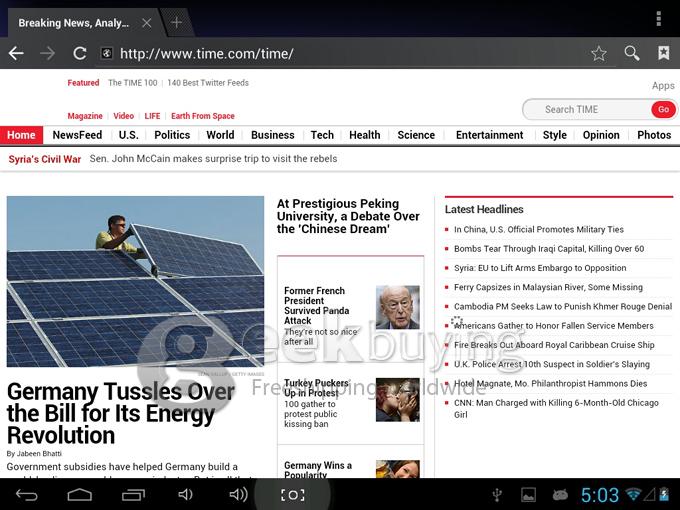This screenshot has height=510, width=680.
Task: Open the U.S. section
Action: click(x=128, y=135)
